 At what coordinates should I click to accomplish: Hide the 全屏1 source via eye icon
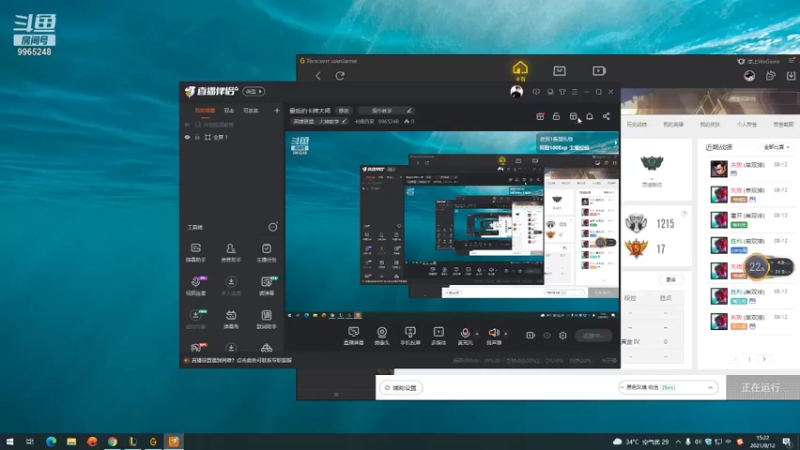coord(187,137)
